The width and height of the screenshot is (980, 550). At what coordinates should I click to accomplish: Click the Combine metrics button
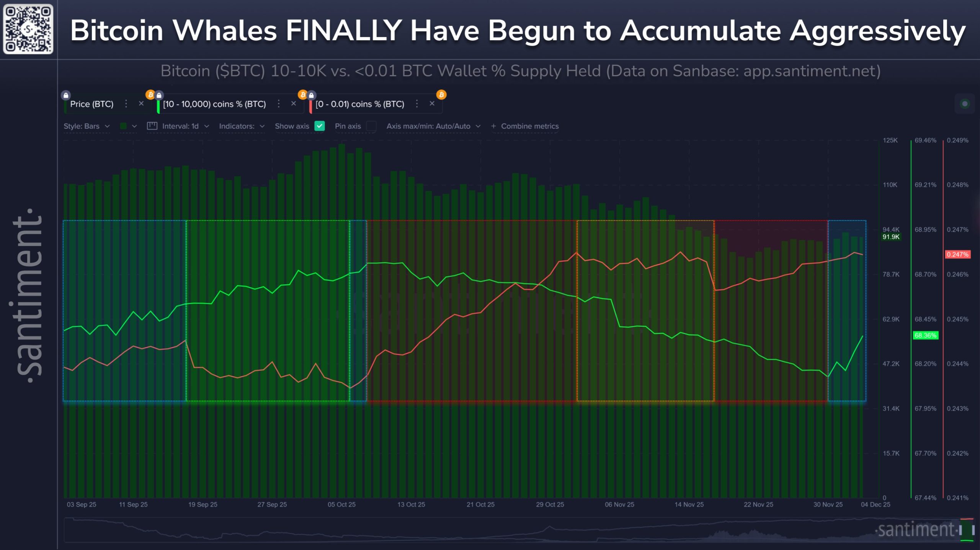pos(524,126)
